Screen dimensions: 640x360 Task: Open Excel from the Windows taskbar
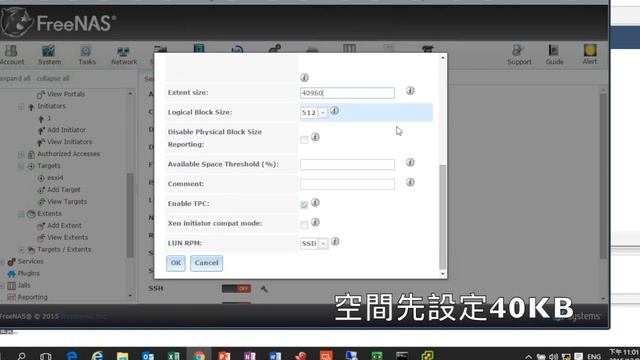173,356
